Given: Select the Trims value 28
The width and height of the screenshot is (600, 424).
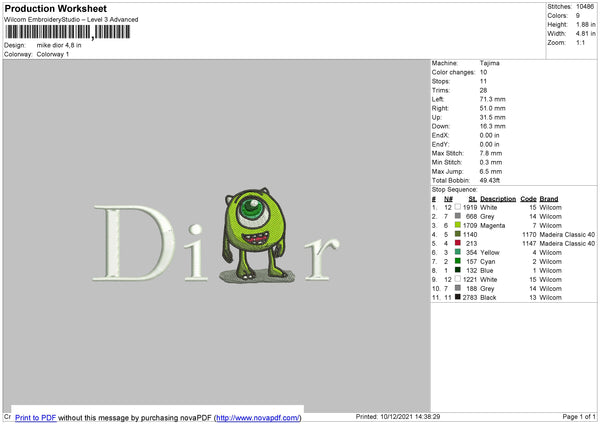Looking at the screenshot, I should tap(483, 90).
